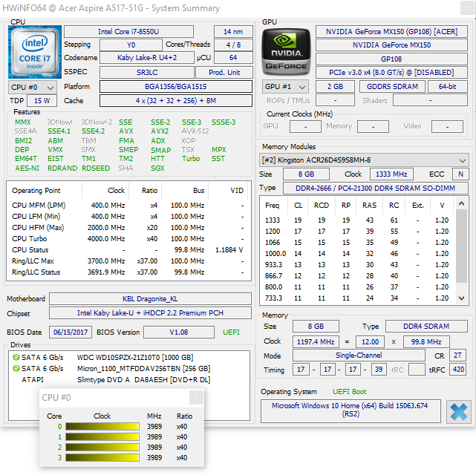The height and width of the screenshot is (475, 476).
Task: Close the HWiNFO64 System Summary window
Action: (468, 8)
